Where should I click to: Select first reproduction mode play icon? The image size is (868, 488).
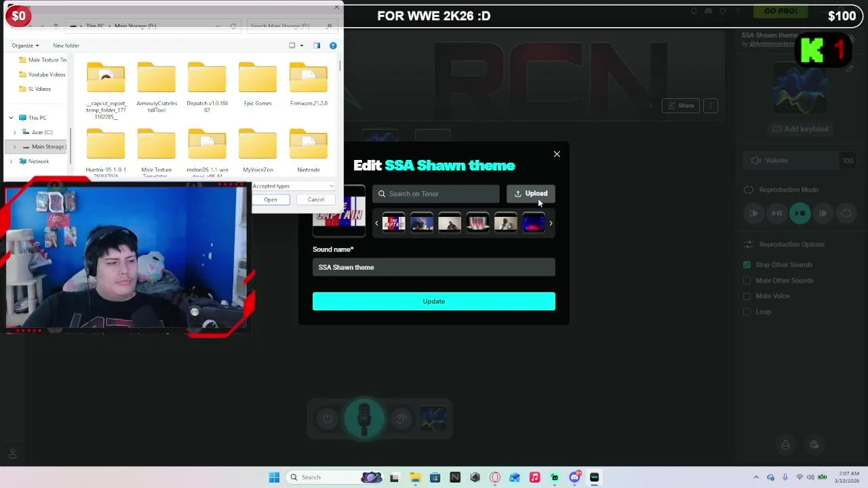click(753, 213)
